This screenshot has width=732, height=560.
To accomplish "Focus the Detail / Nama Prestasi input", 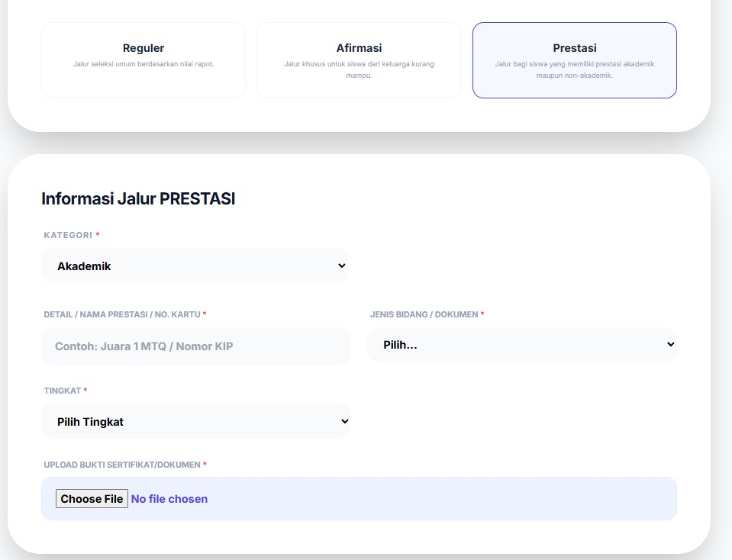I will pos(196,346).
